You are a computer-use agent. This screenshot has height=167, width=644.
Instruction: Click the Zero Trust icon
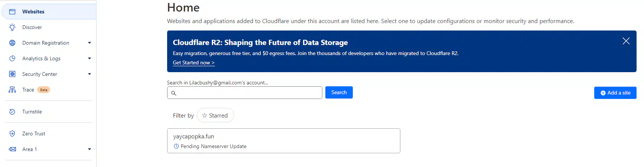pyautogui.click(x=12, y=134)
